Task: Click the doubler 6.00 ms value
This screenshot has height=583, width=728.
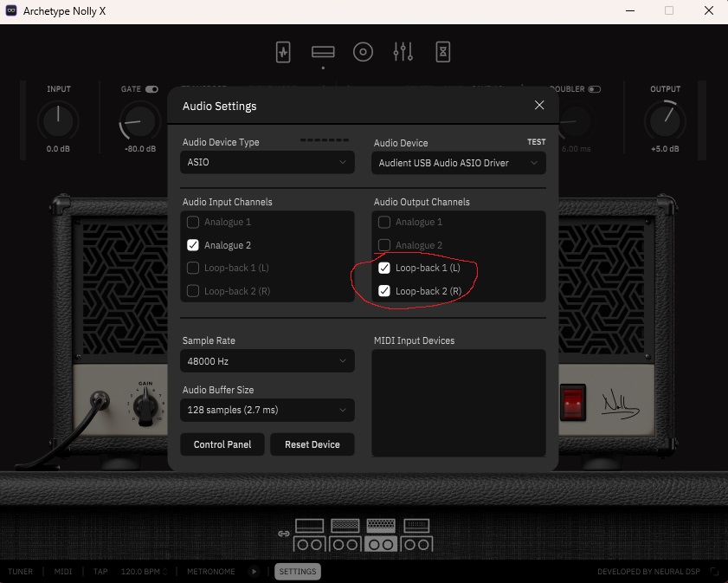Action: click(x=576, y=149)
